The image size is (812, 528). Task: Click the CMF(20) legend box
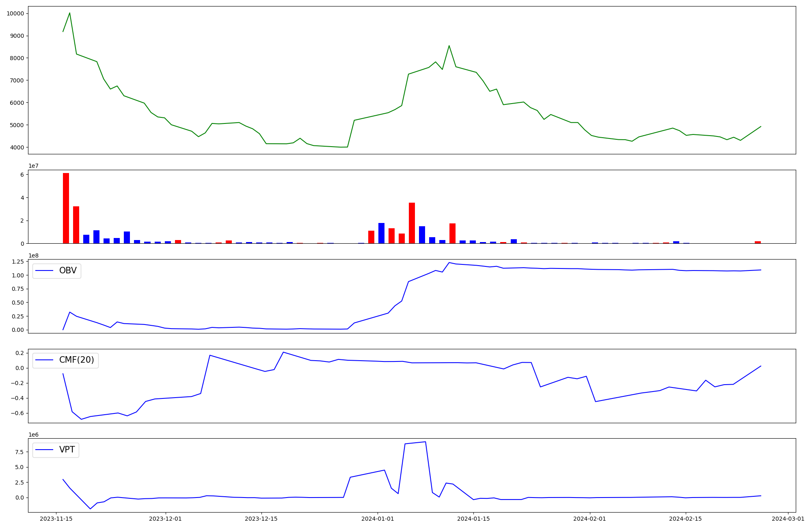point(65,360)
